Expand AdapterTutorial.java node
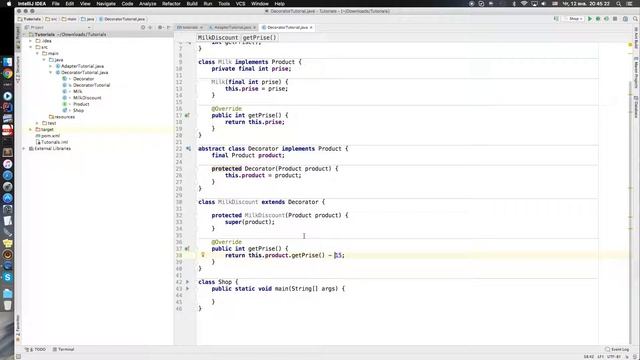 [51, 66]
